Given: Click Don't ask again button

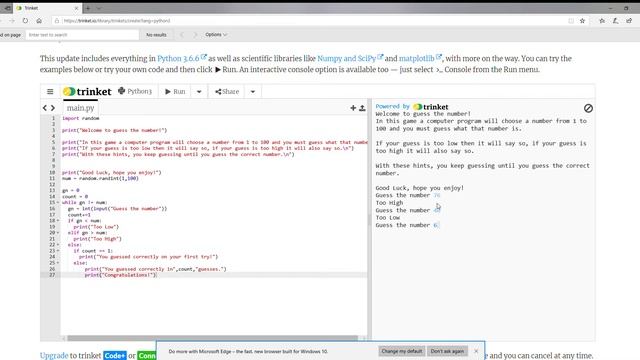Looking at the screenshot, I should [x=447, y=351].
